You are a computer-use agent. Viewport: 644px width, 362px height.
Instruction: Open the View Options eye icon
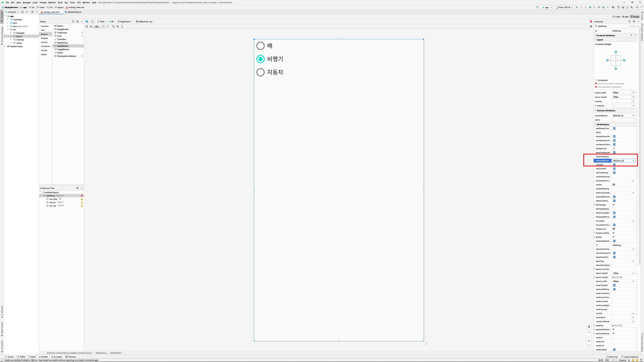coord(87,26)
